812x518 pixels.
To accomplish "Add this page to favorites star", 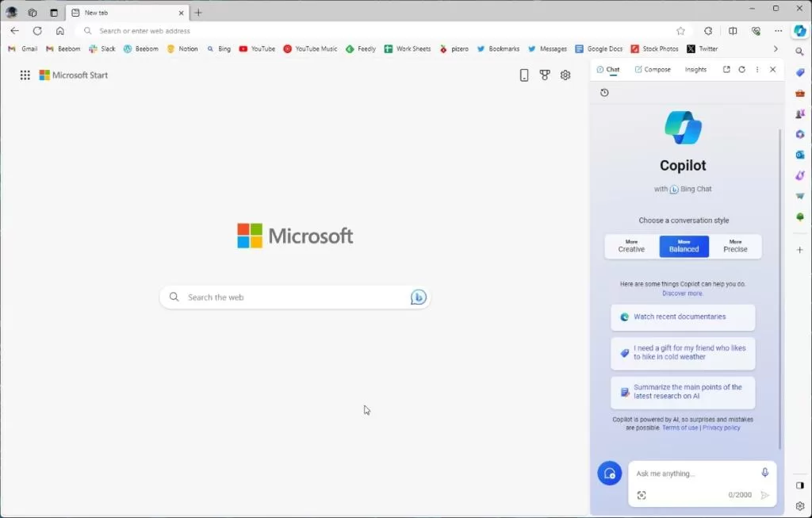I will coord(680,31).
